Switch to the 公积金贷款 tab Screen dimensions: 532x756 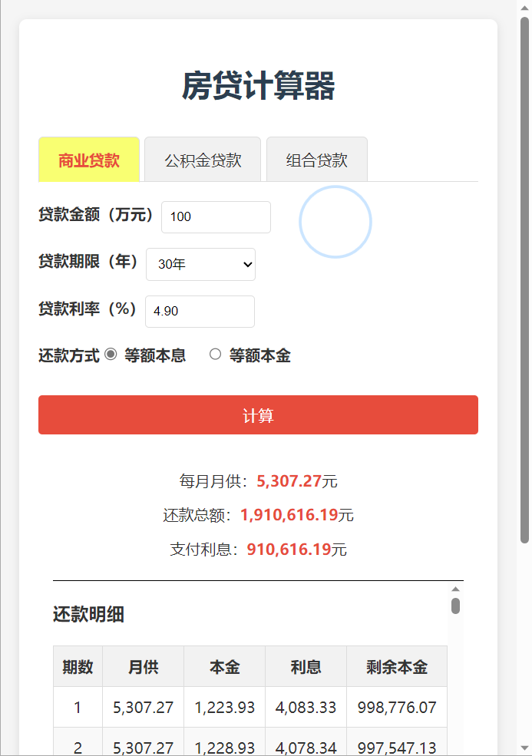[203, 160]
